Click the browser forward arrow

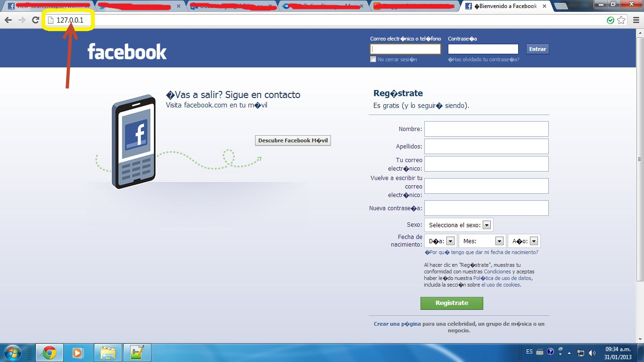click(22, 20)
